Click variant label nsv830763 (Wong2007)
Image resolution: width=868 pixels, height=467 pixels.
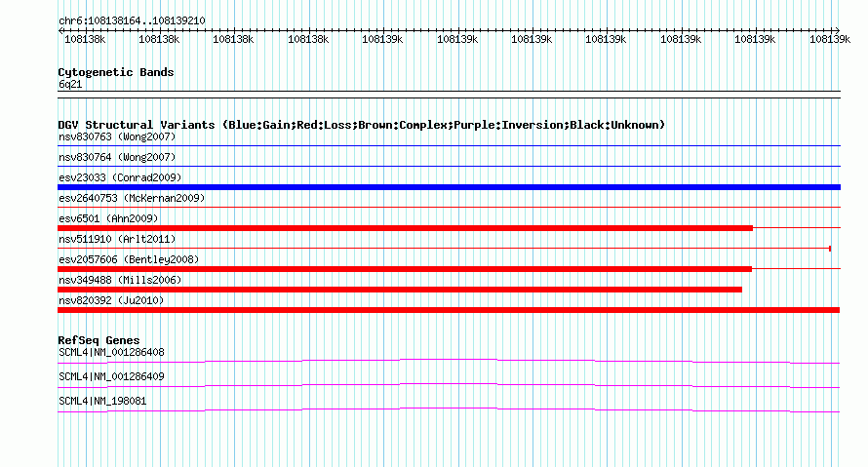[117, 136]
